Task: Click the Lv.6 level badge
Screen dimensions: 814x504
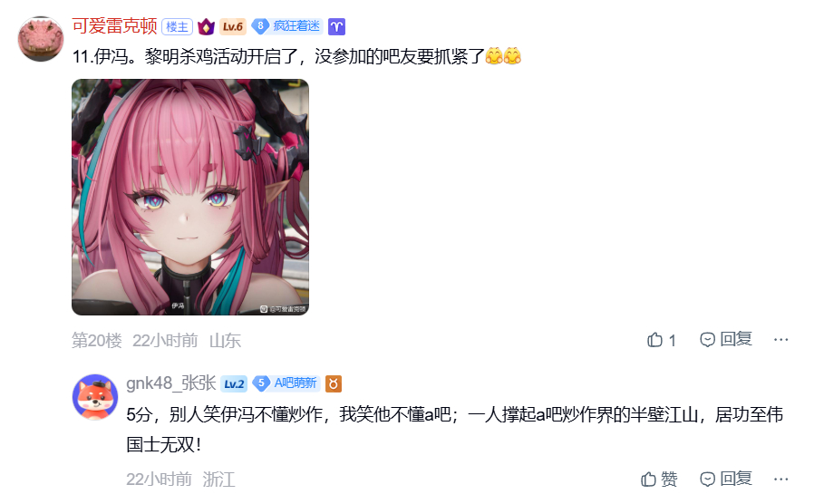Action: [x=233, y=26]
